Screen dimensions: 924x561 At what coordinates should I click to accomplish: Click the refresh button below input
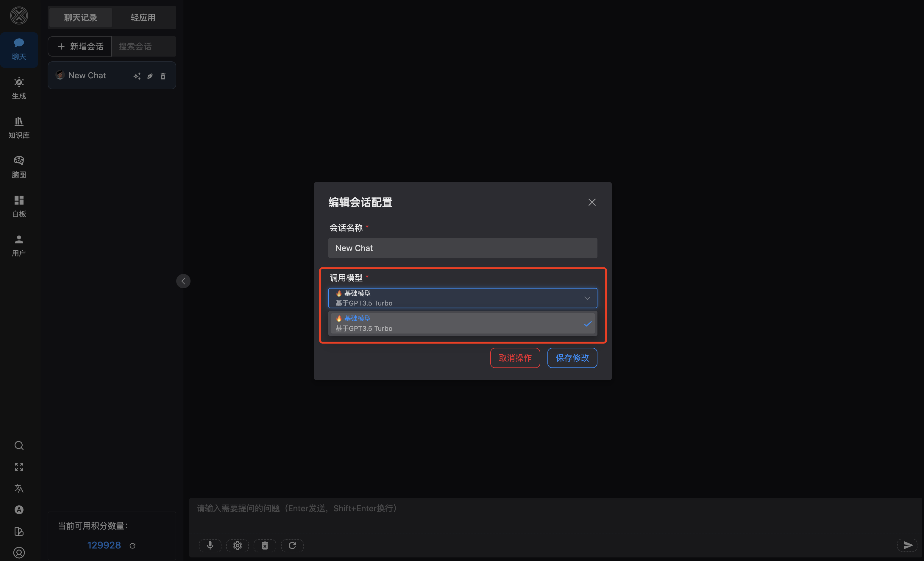point(292,545)
